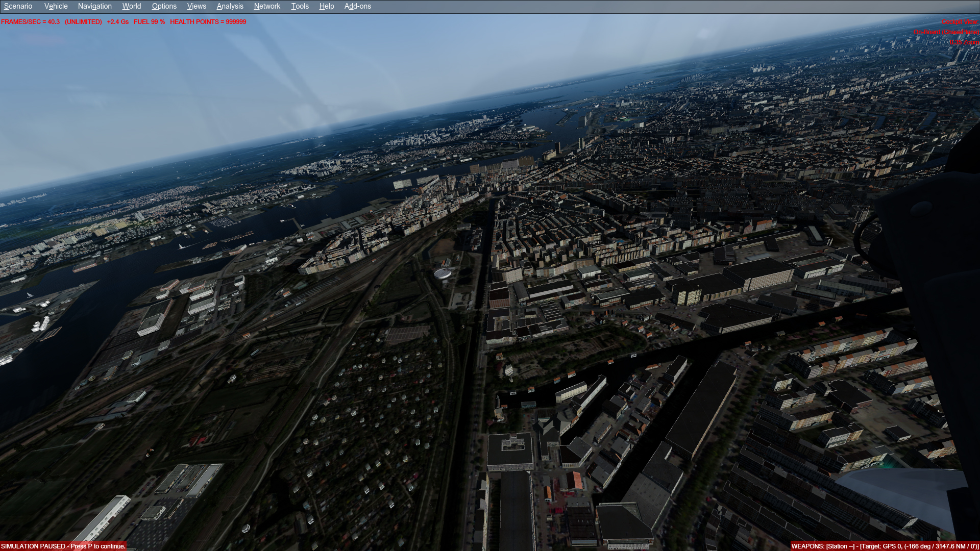This screenshot has width=980, height=551.
Task: Open the Network menu
Action: pyautogui.click(x=267, y=6)
